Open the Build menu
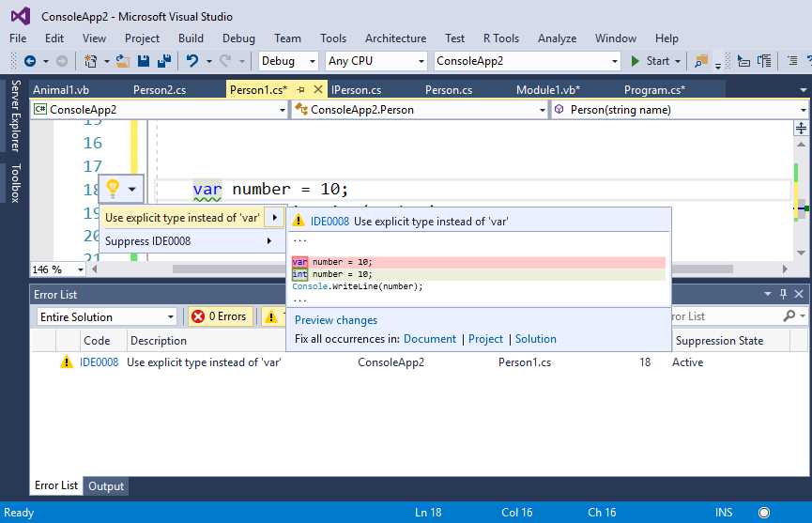This screenshot has height=523, width=812. 191,38
